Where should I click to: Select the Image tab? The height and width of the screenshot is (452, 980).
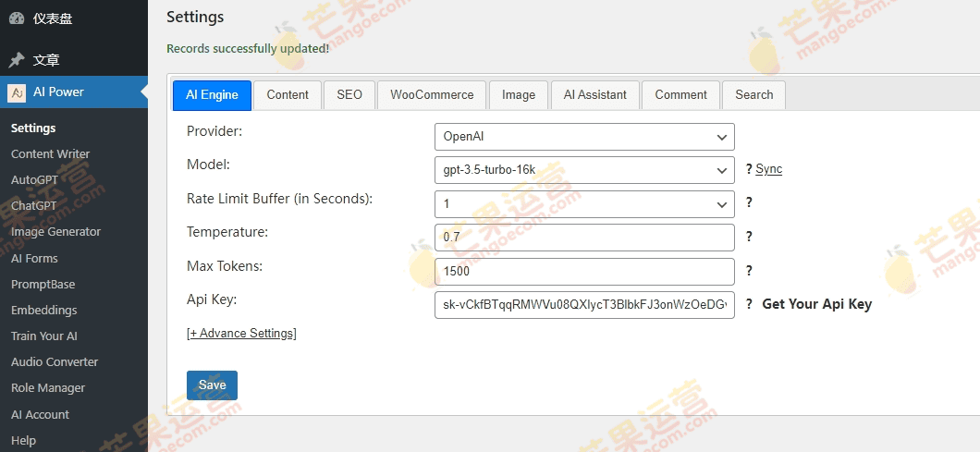click(519, 95)
